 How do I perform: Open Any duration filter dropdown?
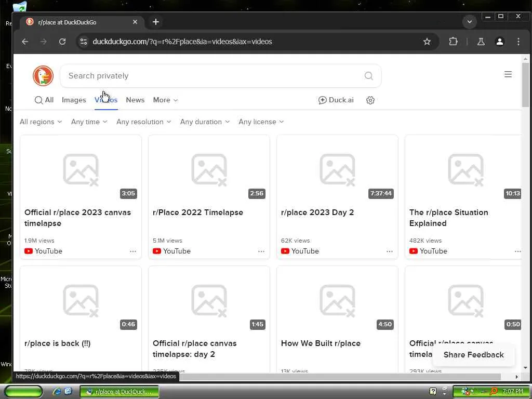(205, 122)
